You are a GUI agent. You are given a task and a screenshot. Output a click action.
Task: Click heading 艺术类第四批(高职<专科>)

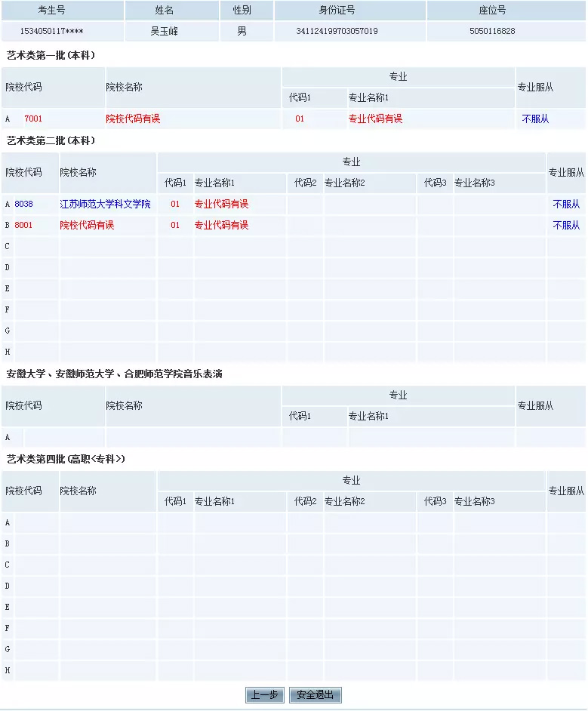pos(66,460)
